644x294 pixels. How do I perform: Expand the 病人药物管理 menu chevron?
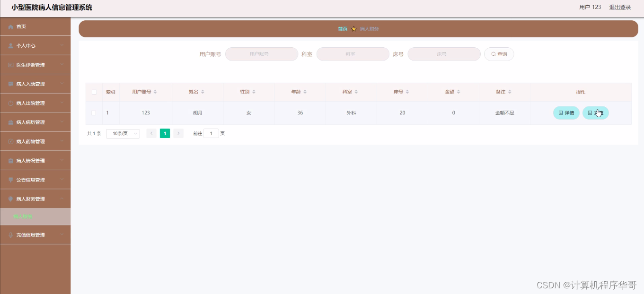point(62,141)
